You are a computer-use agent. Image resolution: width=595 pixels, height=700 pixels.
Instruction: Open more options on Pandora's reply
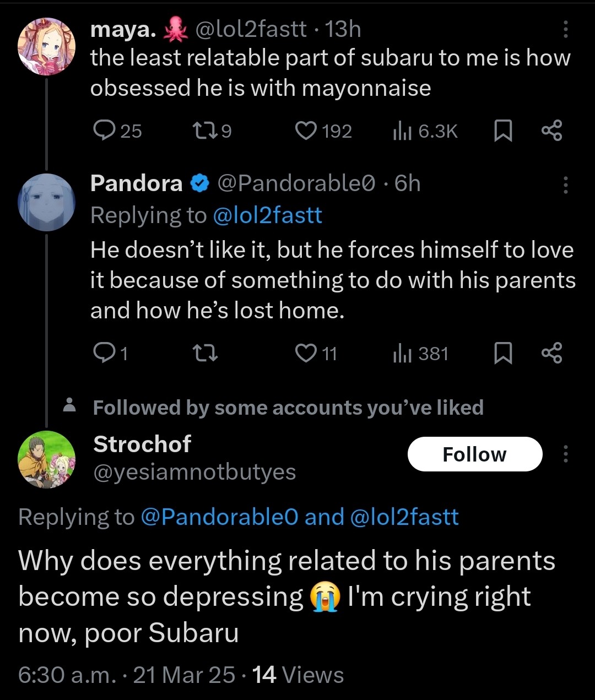coord(565,185)
